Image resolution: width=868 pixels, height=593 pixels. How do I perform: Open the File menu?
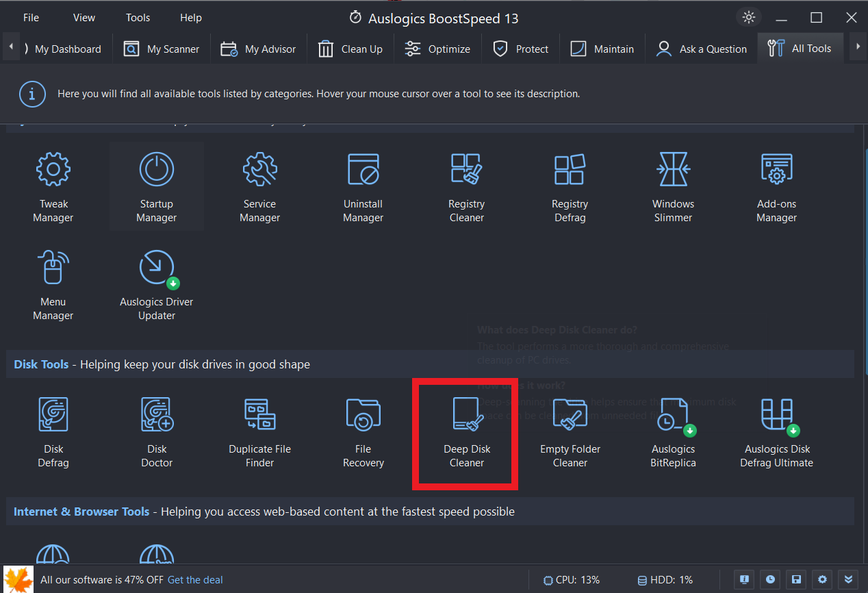coord(31,18)
